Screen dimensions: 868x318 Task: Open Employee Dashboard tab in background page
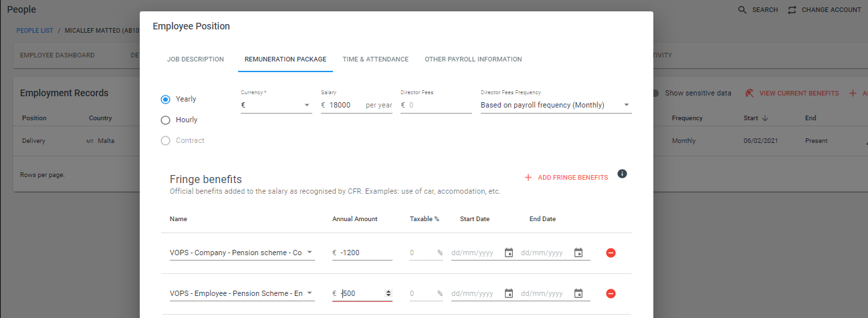point(58,55)
